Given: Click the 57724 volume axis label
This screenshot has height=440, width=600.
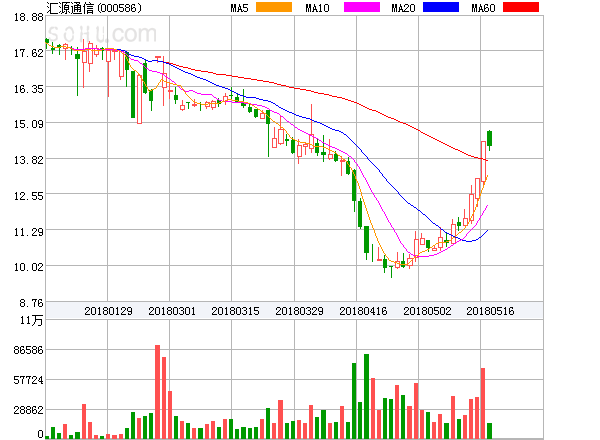Looking at the screenshot, I should pyautogui.click(x=29, y=380).
